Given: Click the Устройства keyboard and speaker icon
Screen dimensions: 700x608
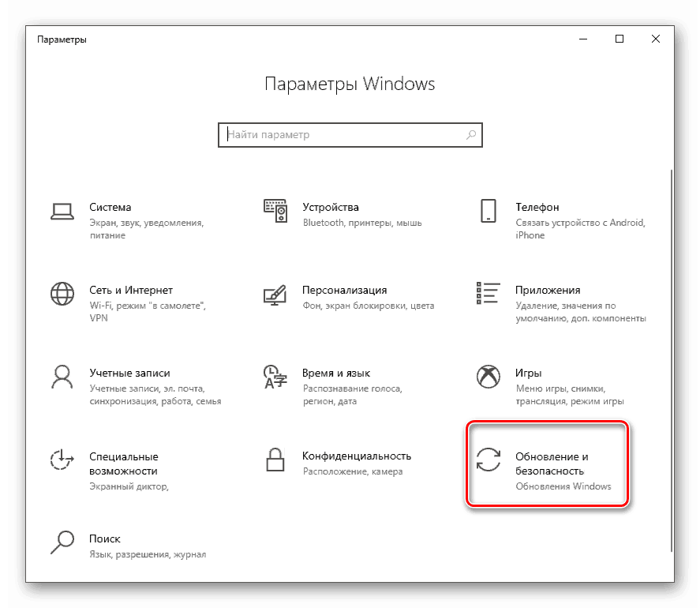Looking at the screenshot, I should click(275, 211).
